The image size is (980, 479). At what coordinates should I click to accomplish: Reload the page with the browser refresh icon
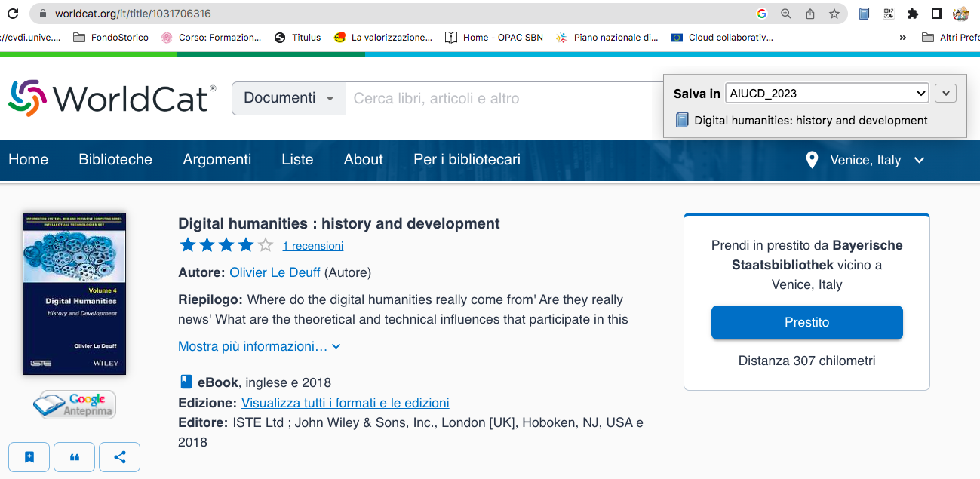(x=13, y=14)
